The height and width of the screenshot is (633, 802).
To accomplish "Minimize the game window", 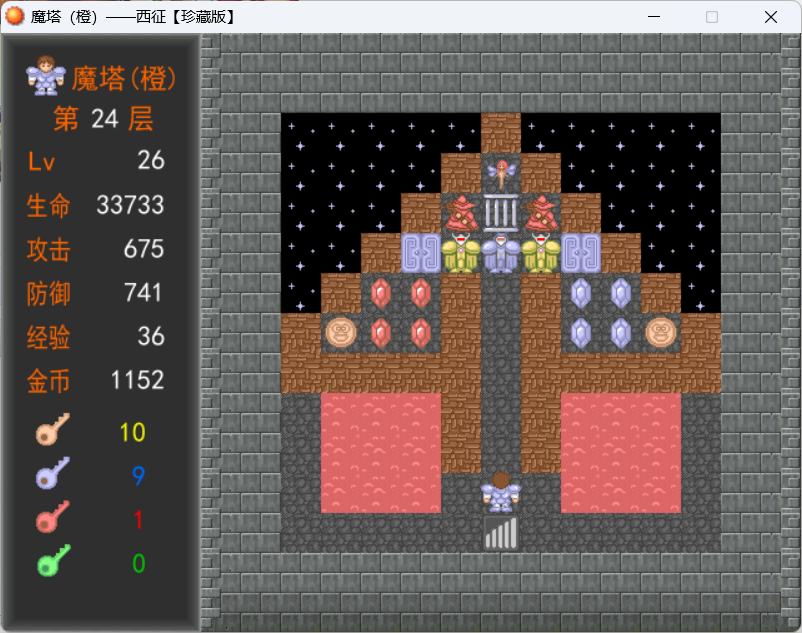I will [x=654, y=17].
